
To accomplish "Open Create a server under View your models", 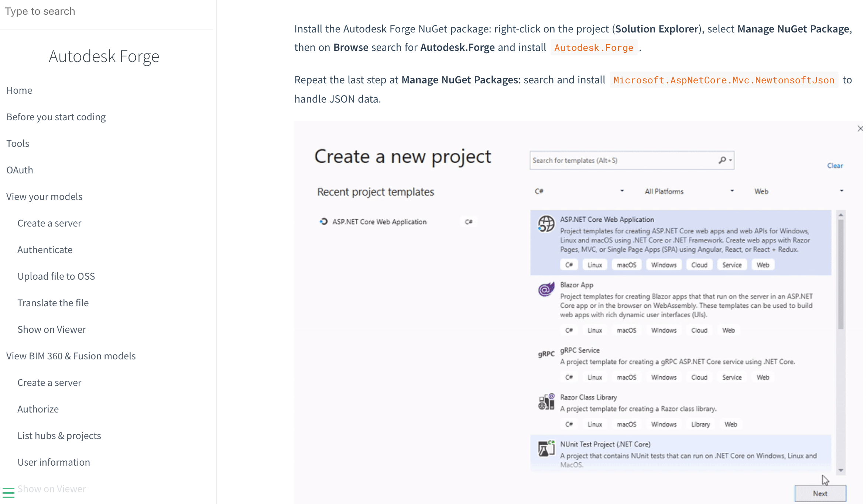I will [x=49, y=223].
